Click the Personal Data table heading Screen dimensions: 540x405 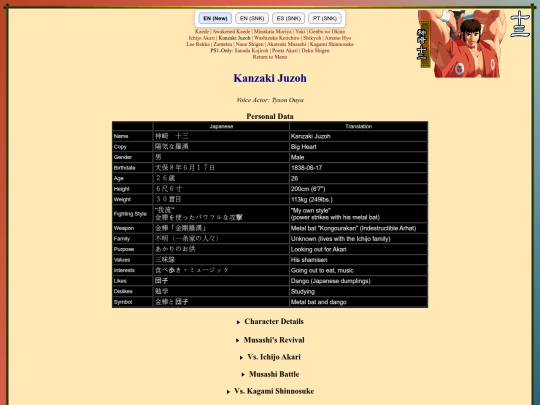coord(270,116)
